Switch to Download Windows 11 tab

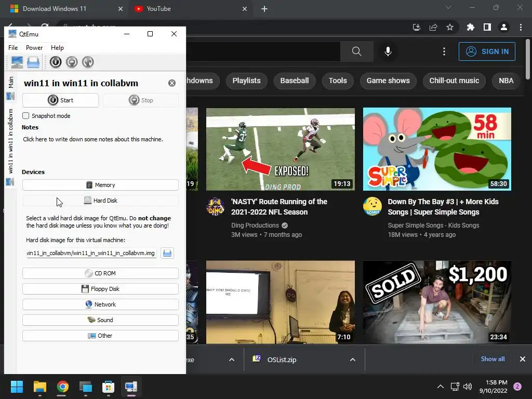(64, 9)
